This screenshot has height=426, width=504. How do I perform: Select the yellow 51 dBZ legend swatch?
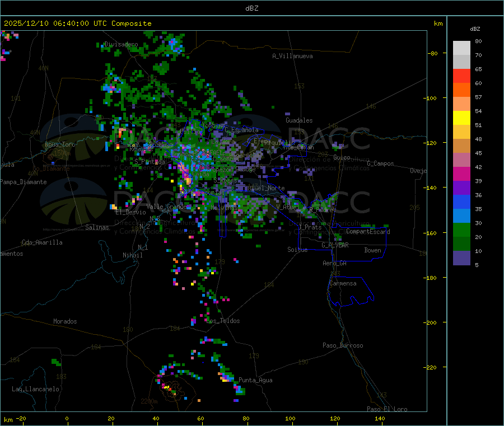(x=461, y=118)
